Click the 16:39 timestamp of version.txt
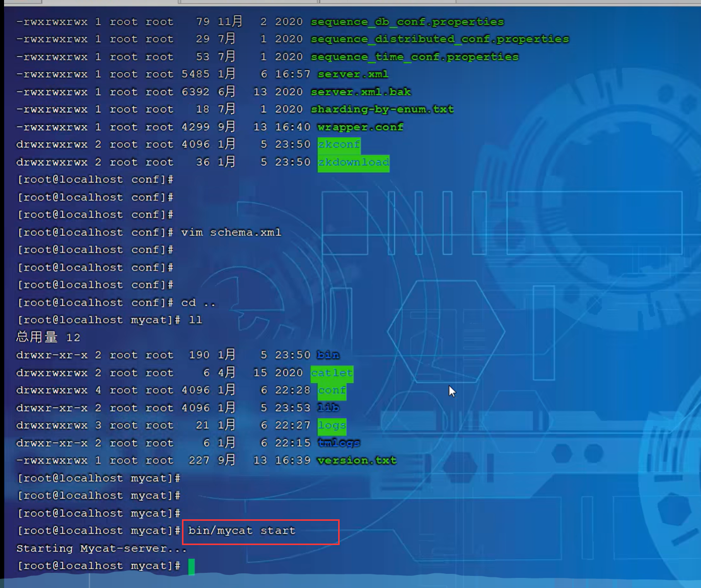This screenshot has height=588, width=701. pos(293,460)
